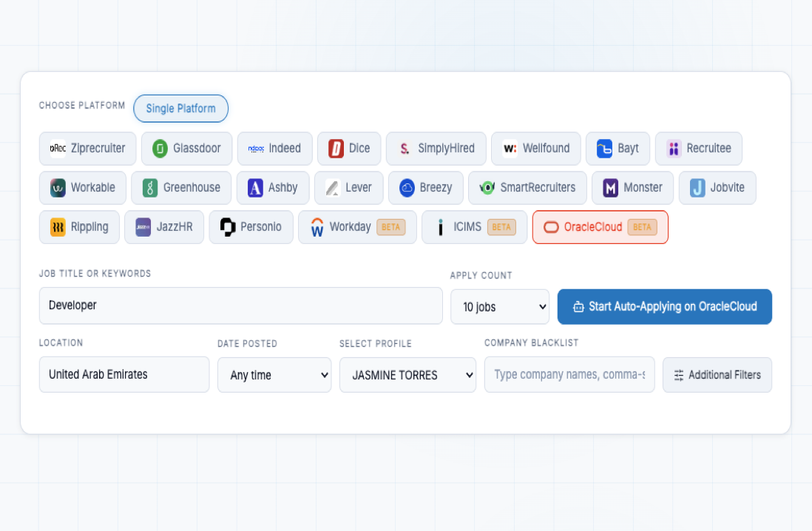Select the Glassdoor green logo icon
The width and height of the screenshot is (812, 531).
(x=160, y=149)
